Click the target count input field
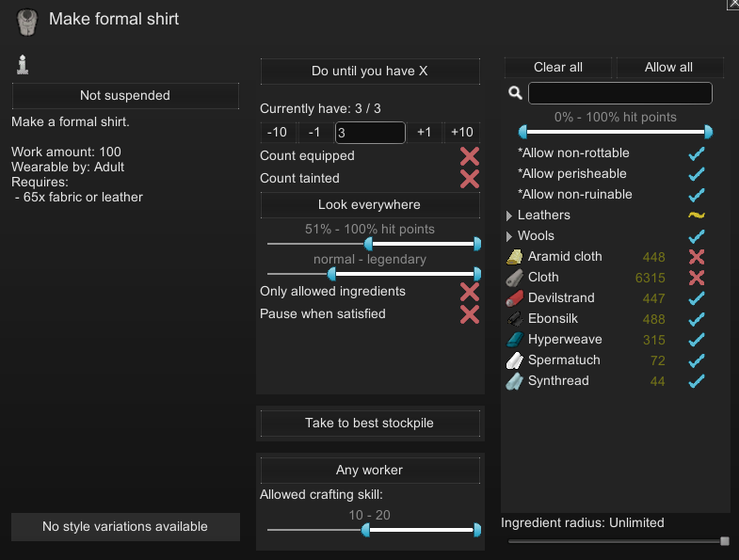 click(370, 133)
